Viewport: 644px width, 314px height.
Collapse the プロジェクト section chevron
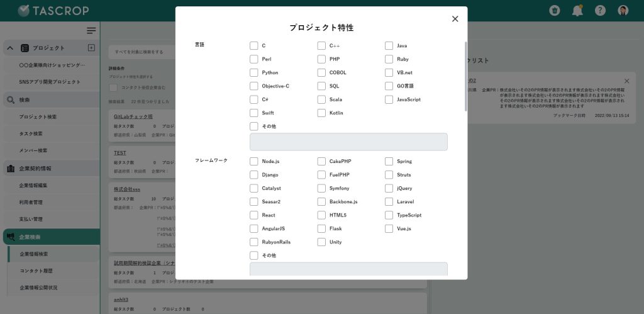click(x=10, y=48)
